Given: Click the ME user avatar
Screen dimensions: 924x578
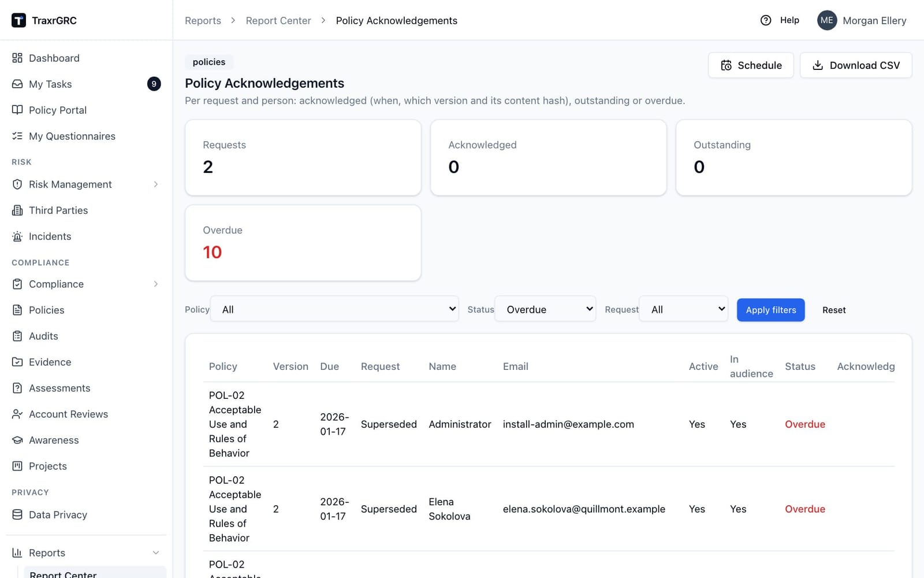Looking at the screenshot, I should pos(827,20).
